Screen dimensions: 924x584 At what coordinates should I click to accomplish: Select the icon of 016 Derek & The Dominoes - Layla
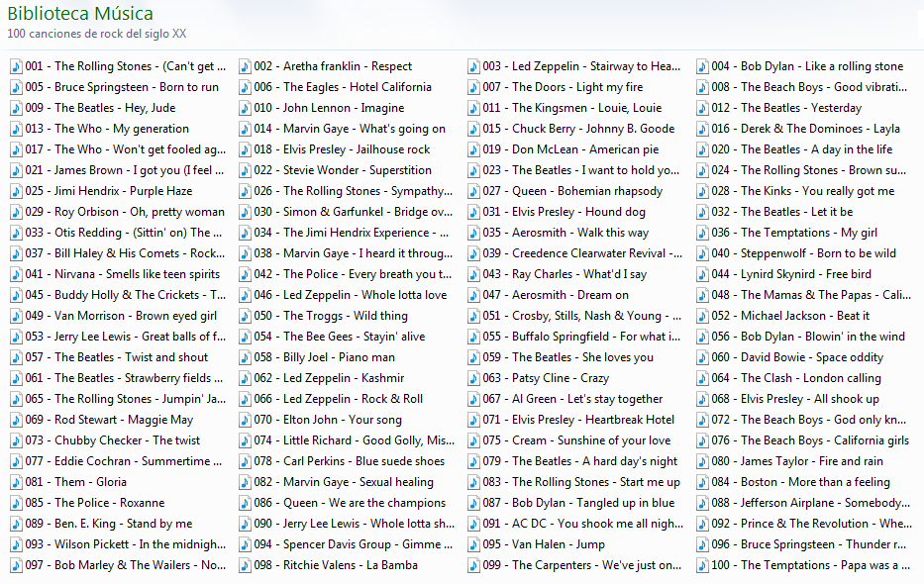click(702, 129)
